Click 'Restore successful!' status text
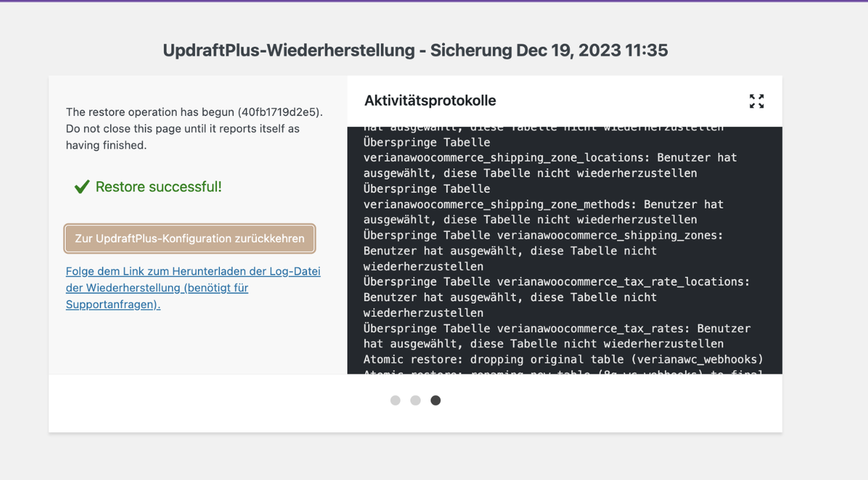Image resolution: width=868 pixels, height=480 pixels. click(159, 187)
